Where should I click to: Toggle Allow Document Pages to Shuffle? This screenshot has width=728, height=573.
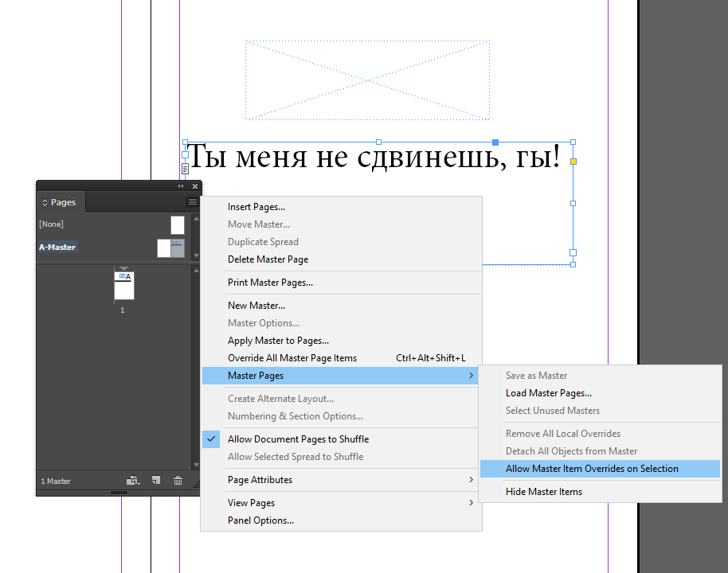tap(341, 439)
